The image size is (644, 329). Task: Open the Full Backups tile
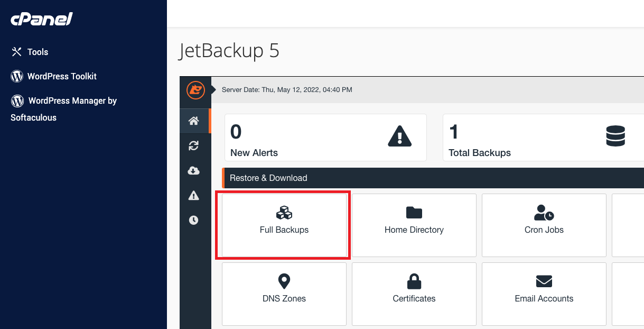(x=284, y=225)
